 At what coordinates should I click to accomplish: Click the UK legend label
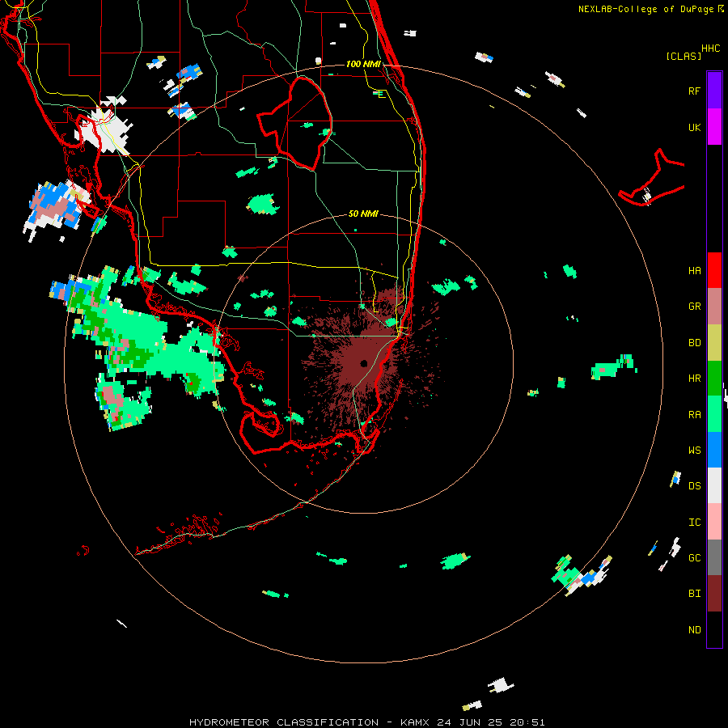pos(694,127)
